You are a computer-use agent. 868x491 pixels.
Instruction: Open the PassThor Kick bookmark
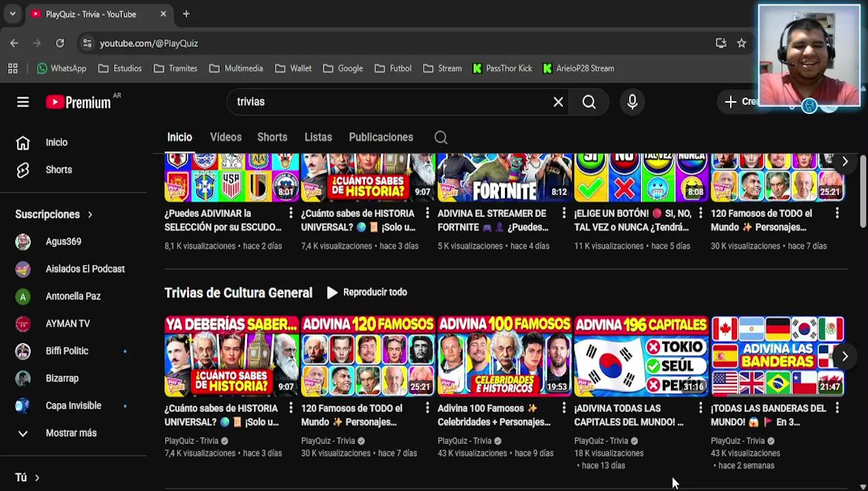coord(502,68)
